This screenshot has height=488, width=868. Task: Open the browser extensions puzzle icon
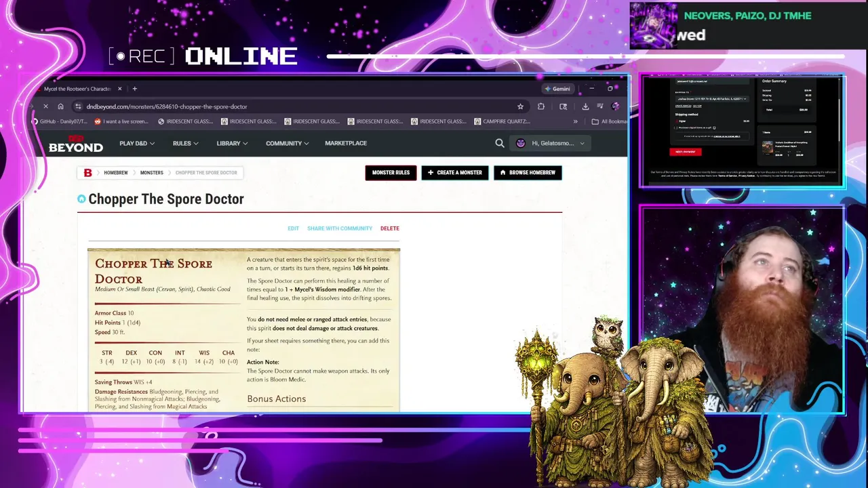tap(541, 106)
